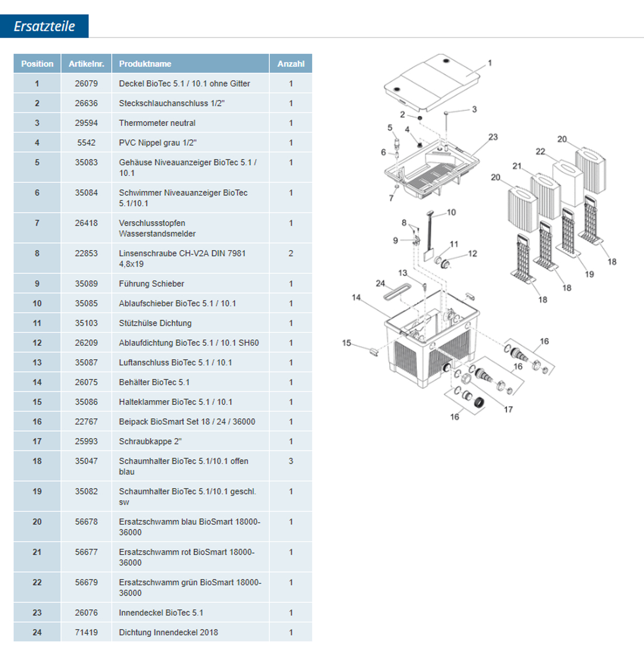Select 'Führung Schieber' product name
The height and width of the screenshot is (655, 644).
(x=152, y=284)
